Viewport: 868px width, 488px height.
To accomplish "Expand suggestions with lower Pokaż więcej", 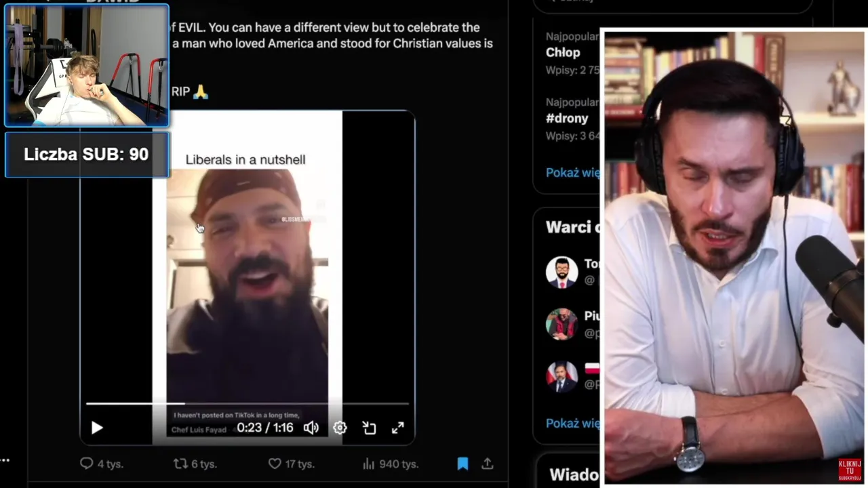I will click(x=573, y=423).
